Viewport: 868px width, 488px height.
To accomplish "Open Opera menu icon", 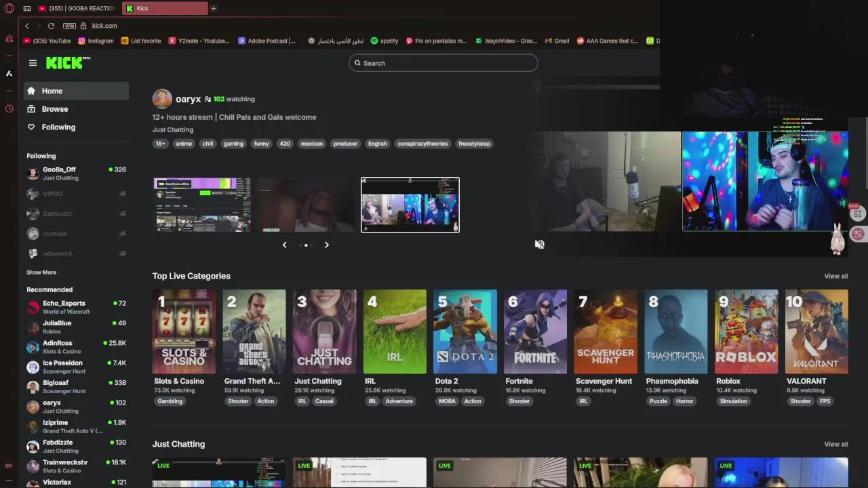I will (9, 8).
